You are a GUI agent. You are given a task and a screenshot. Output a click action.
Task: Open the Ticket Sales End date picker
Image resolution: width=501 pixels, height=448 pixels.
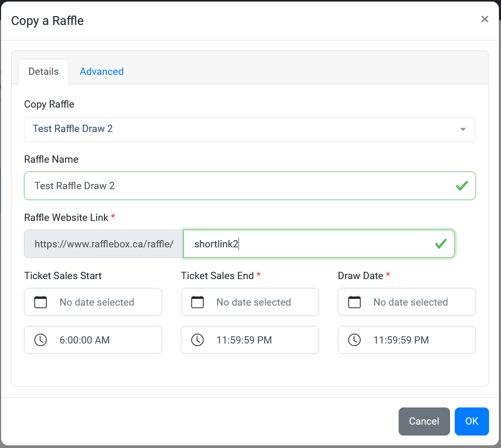(250, 302)
